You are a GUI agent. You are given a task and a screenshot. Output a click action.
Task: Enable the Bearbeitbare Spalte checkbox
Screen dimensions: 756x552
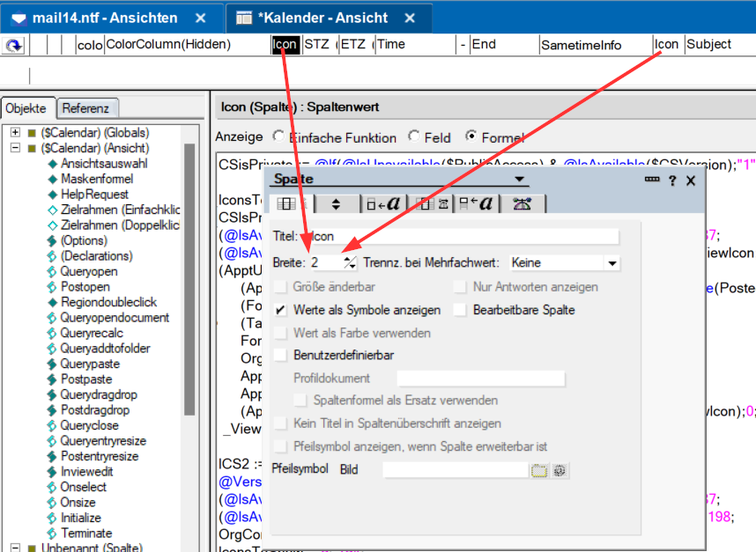click(460, 310)
